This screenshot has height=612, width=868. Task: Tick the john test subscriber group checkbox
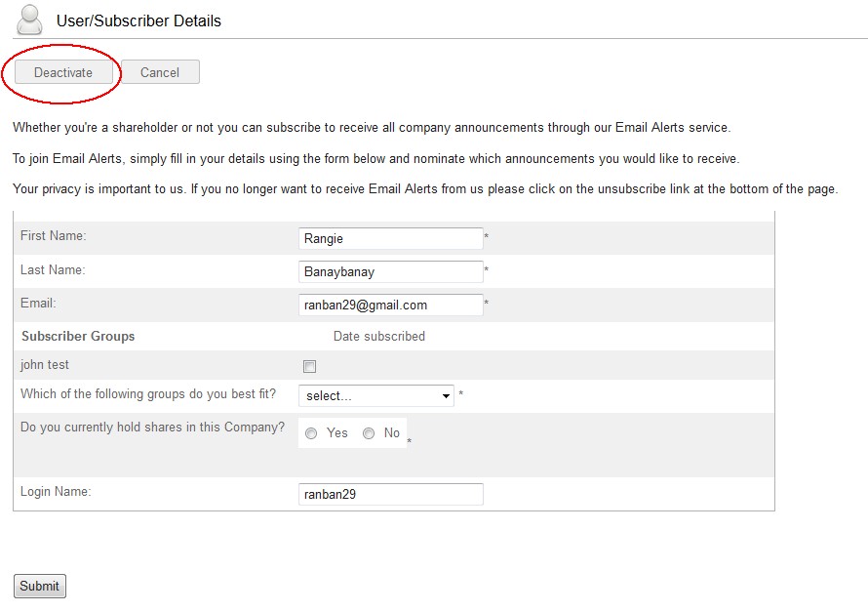[x=309, y=366]
